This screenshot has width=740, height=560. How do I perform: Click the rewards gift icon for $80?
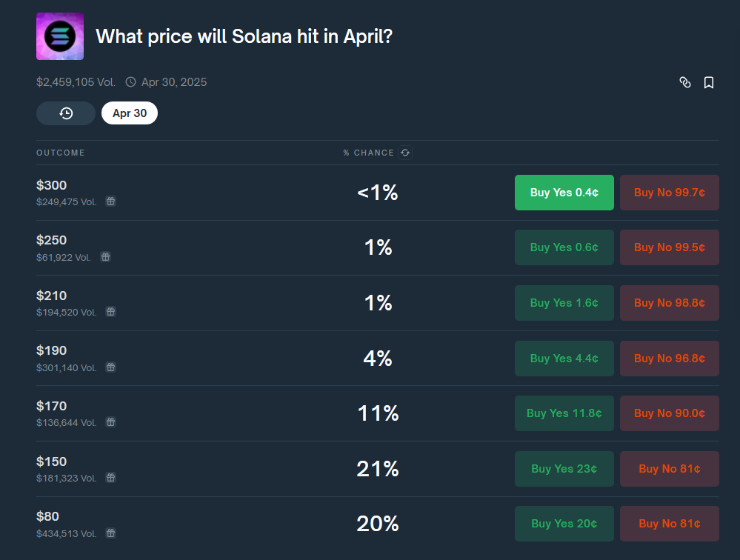(110, 533)
